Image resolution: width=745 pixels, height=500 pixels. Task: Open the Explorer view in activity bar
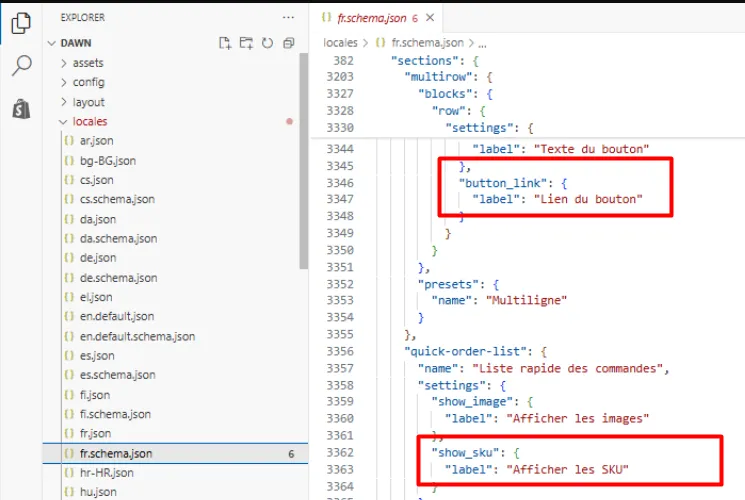click(x=21, y=23)
